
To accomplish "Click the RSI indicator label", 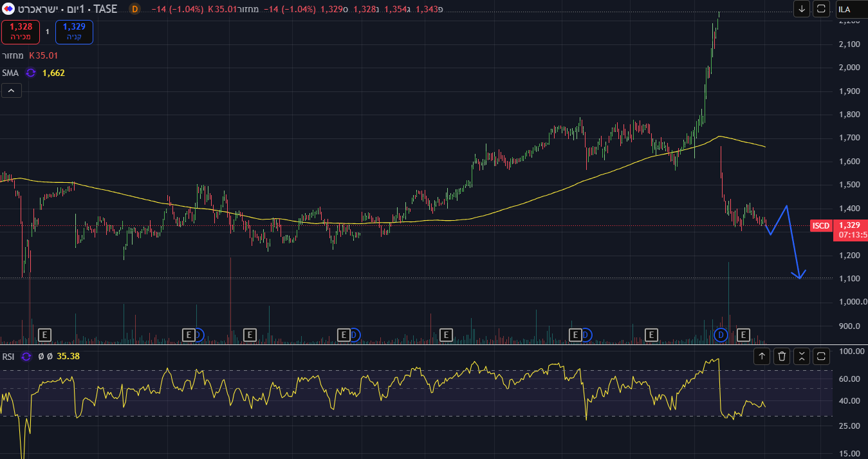I will 8,356.
